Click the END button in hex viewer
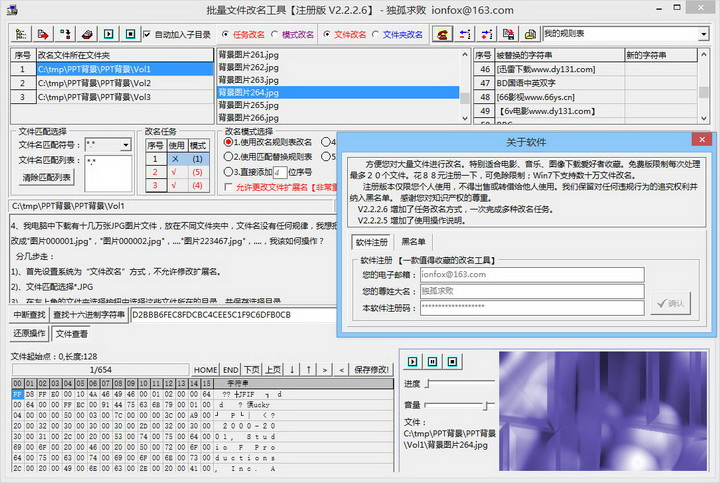Screen dimensions: 720x483 (231, 370)
